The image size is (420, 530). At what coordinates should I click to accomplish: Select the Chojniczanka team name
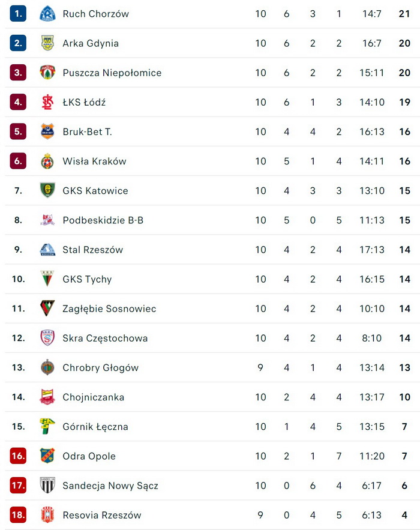(93, 397)
